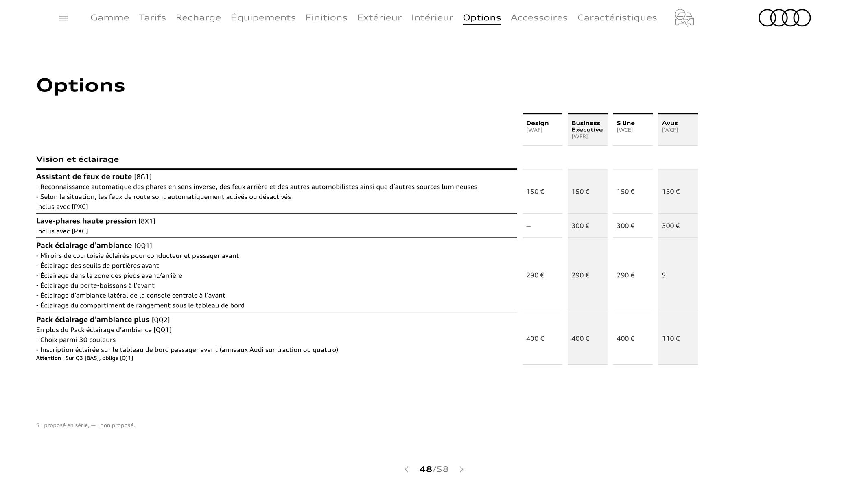Click Design 400 € ambiance plus price
The image size is (868, 488).
click(535, 338)
